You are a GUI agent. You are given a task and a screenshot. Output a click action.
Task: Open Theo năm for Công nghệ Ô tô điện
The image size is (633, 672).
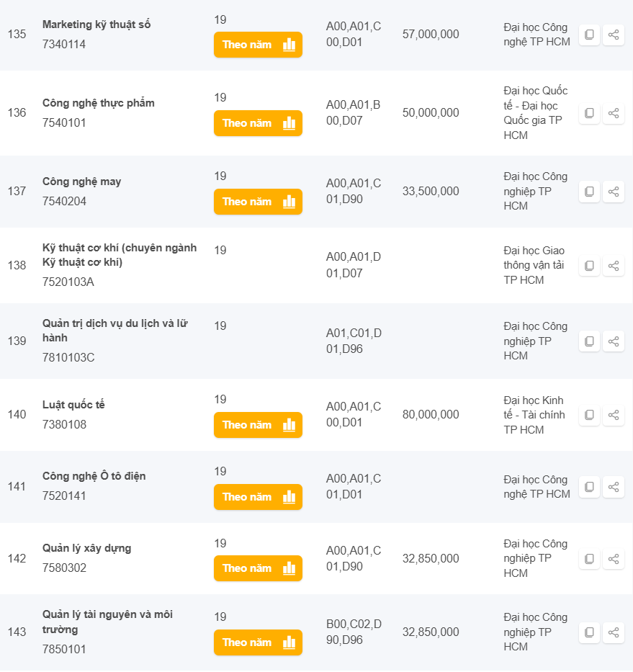(x=258, y=497)
